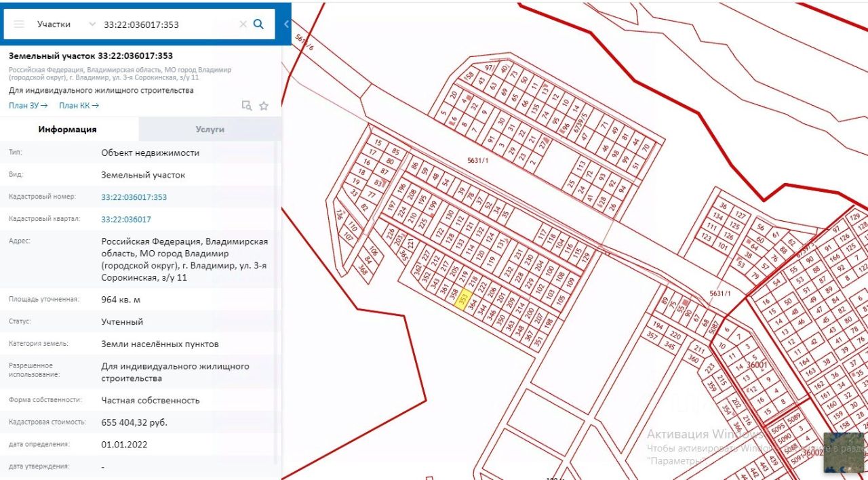The image size is (868, 480).
Task: Select cadastral cost 655 404,32 руб.
Action: click(x=134, y=422)
